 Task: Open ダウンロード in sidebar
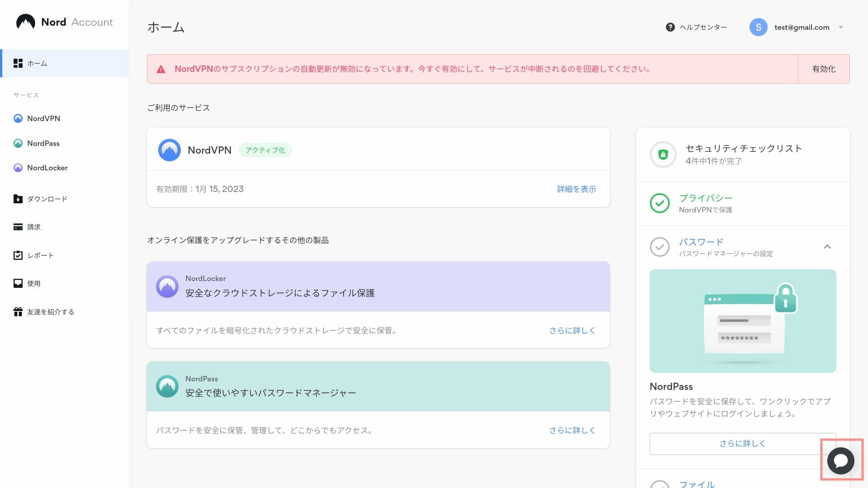tap(47, 199)
